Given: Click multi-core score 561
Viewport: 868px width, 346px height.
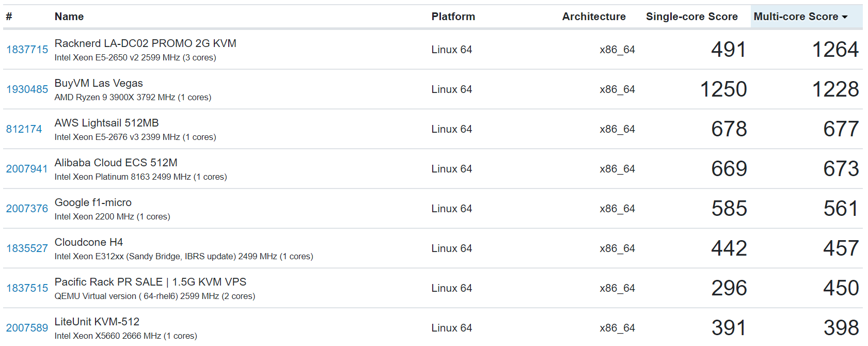Looking at the screenshot, I should tap(841, 209).
